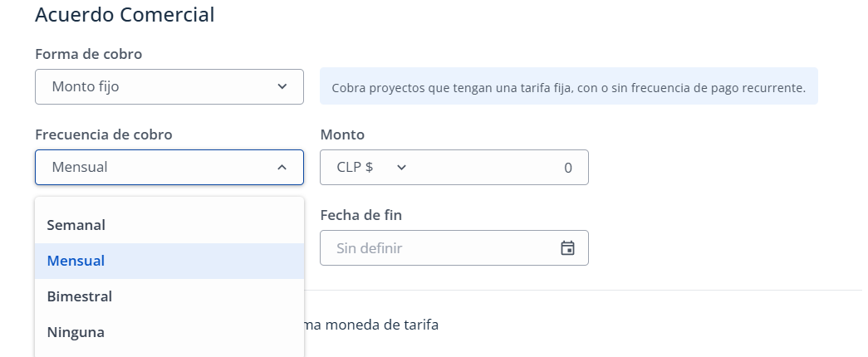Click the Forma de cobro label
Screen dimensions: 868x357
[89, 54]
